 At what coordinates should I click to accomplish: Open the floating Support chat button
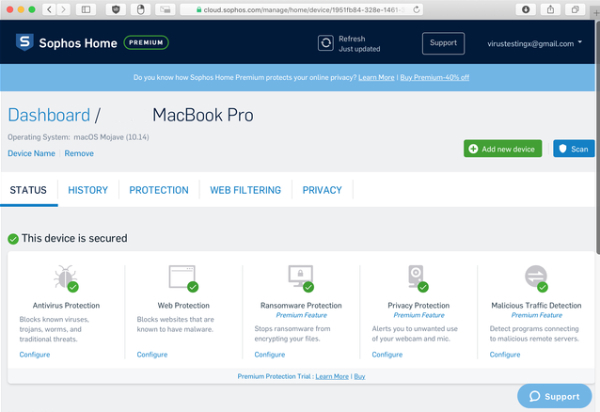pyautogui.click(x=554, y=396)
